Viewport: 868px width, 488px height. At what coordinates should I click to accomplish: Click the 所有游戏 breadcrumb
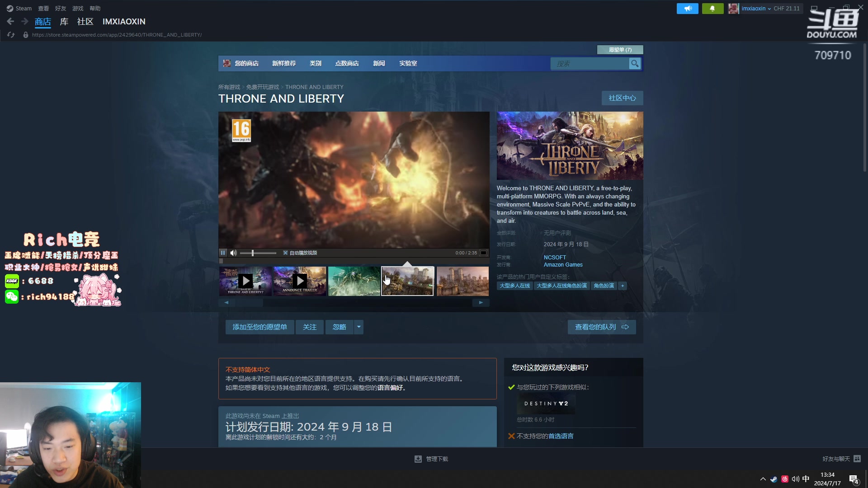[x=229, y=87]
